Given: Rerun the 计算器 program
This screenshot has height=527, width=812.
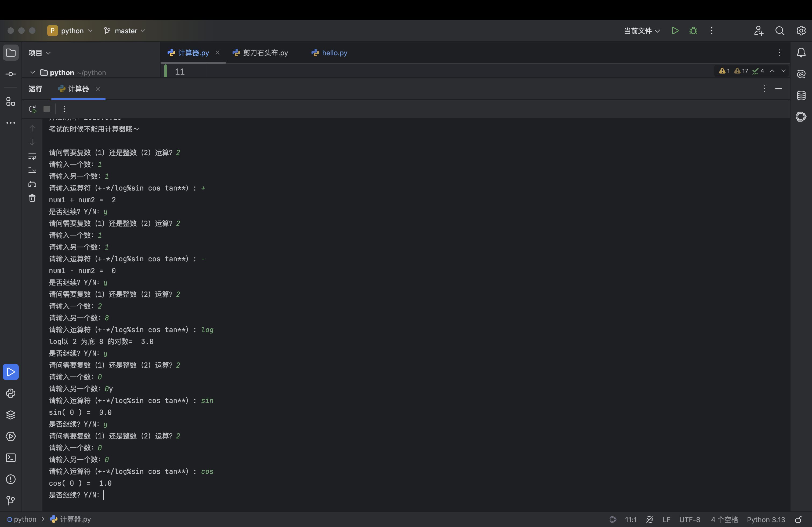Looking at the screenshot, I should (32, 109).
